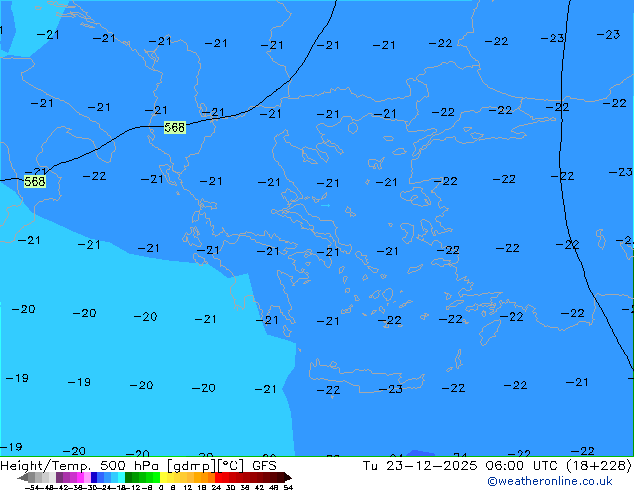The image size is (634, 490).
Task: Click the 568 contour label at the left map edge
Action: 35,182
